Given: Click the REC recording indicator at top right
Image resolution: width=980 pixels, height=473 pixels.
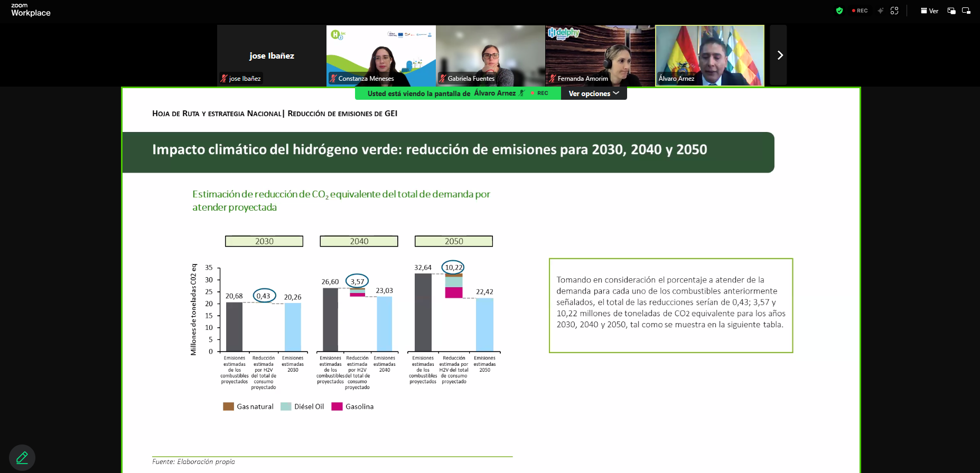Looking at the screenshot, I should pos(860,11).
